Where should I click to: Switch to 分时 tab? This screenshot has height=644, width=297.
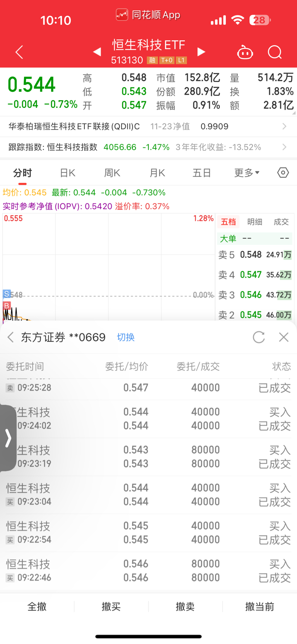point(22,173)
